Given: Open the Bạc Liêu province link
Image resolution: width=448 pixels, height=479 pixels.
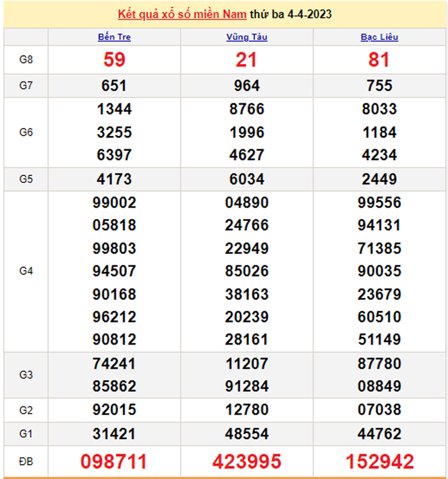Looking at the screenshot, I should click(x=379, y=37).
